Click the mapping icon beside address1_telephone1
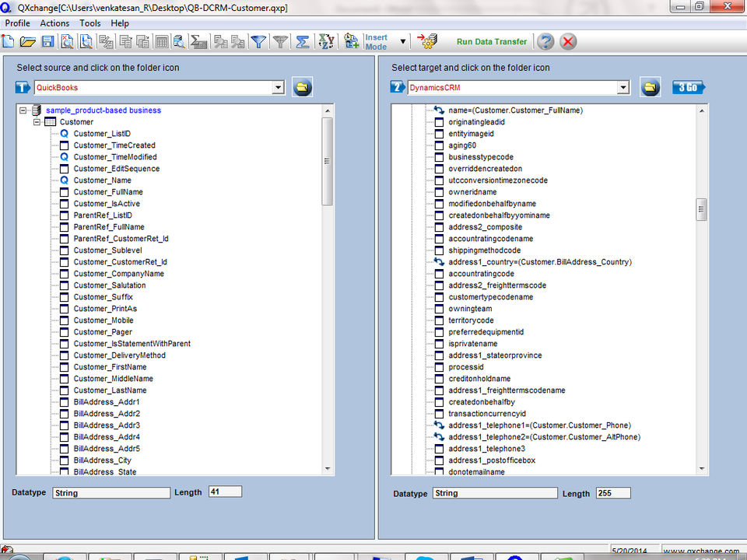The image size is (747, 560). point(439,425)
